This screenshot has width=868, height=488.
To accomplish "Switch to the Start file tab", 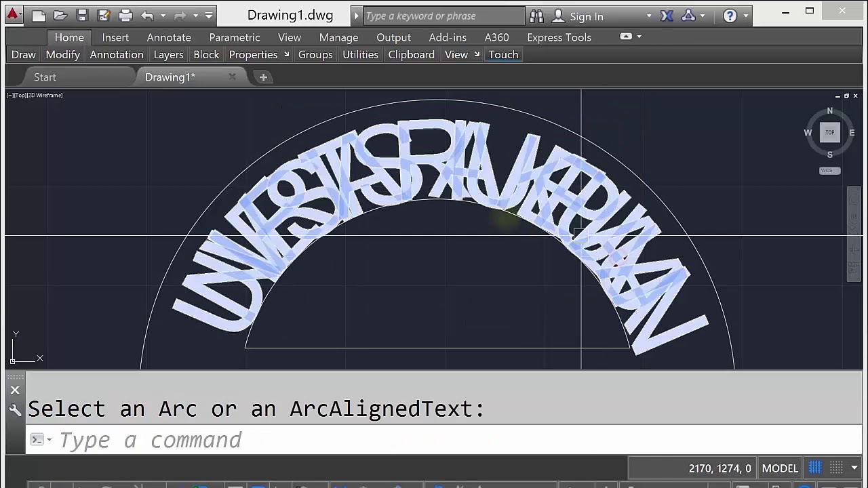I will tap(45, 77).
